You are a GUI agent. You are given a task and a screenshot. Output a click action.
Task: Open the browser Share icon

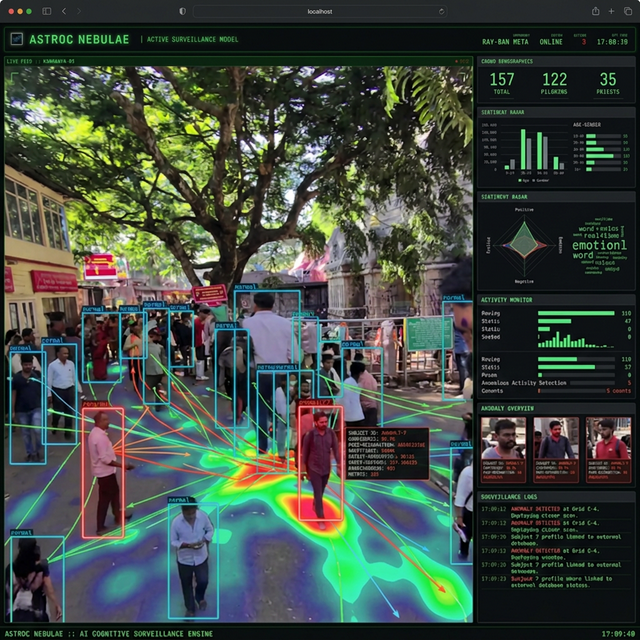point(596,11)
